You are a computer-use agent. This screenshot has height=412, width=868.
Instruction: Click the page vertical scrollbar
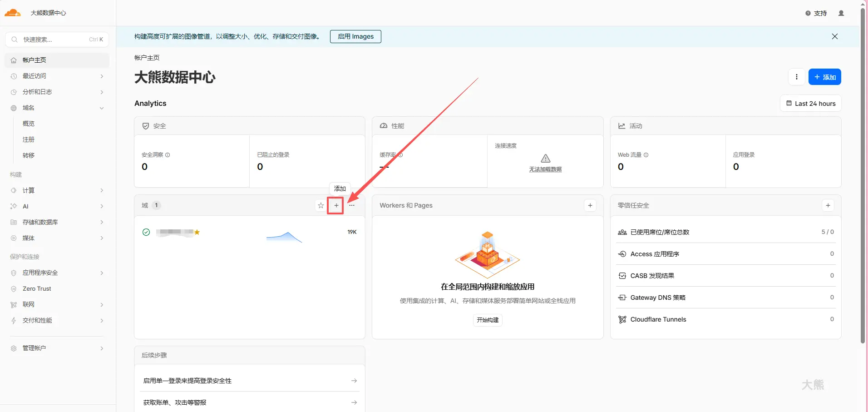[x=863, y=182]
